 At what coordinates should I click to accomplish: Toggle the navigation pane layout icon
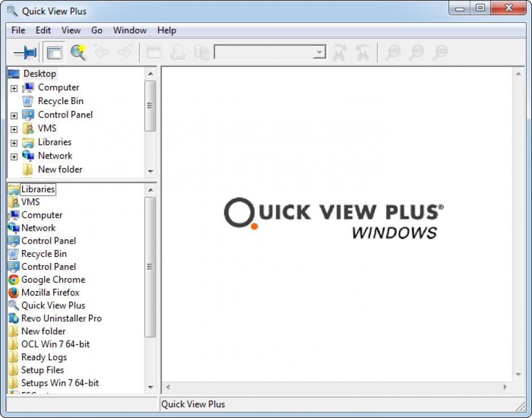pos(55,53)
